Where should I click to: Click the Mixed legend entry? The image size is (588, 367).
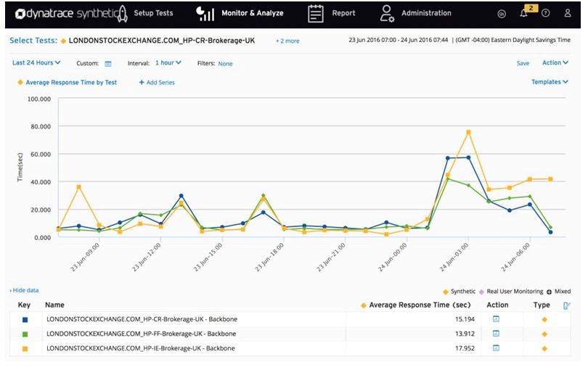559,292
